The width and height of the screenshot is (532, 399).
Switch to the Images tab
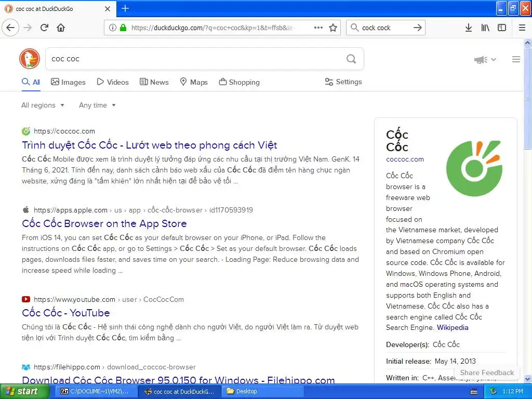click(x=68, y=82)
